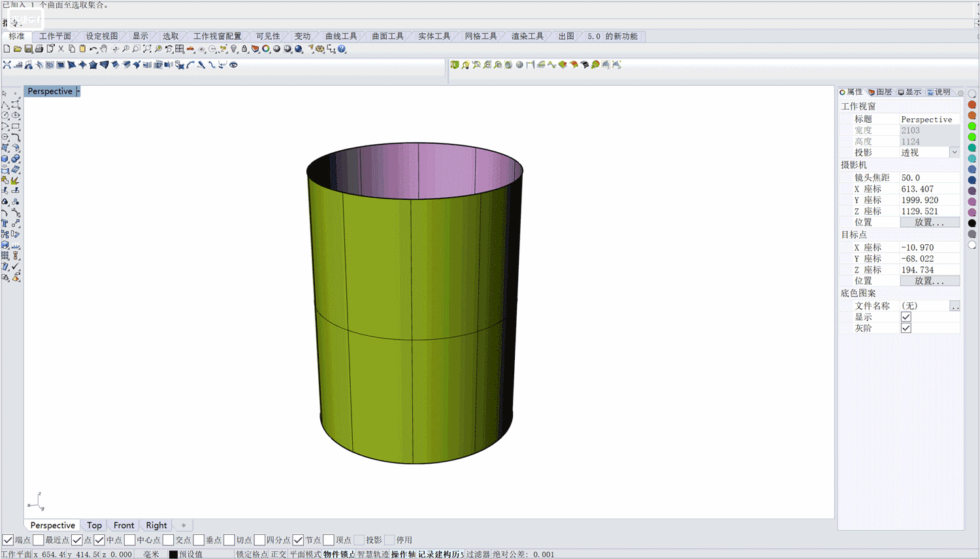Viewport: 980px width, 559px height.
Task: Click the Zoom magnifier icon in the toolbar
Action: [x=125, y=49]
